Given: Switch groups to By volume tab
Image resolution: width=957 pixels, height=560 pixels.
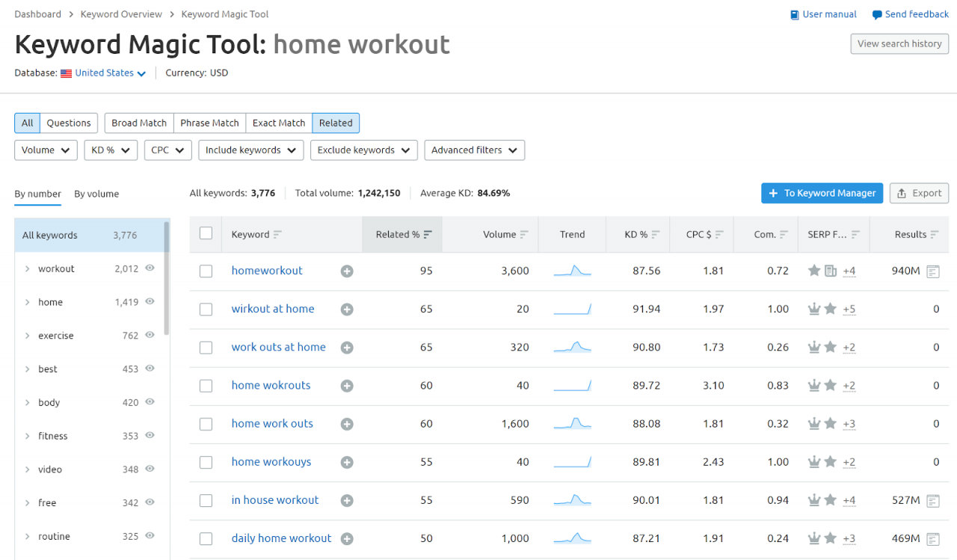Looking at the screenshot, I should [96, 194].
